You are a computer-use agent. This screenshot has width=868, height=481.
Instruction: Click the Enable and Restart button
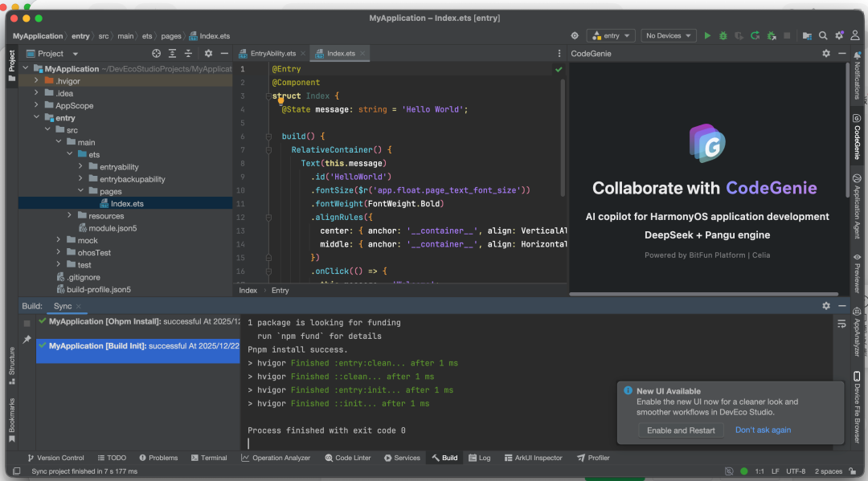coord(681,430)
